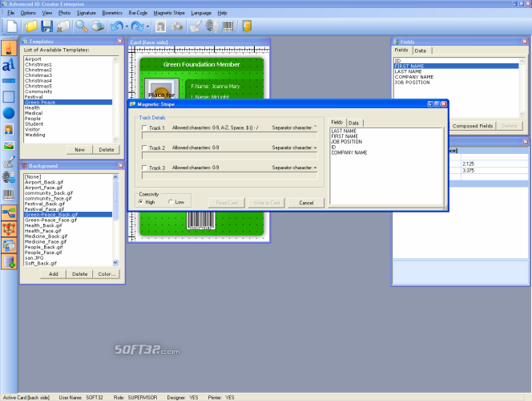Click the Track 1 data input field
This screenshot has height=401, width=532.
(230, 136)
